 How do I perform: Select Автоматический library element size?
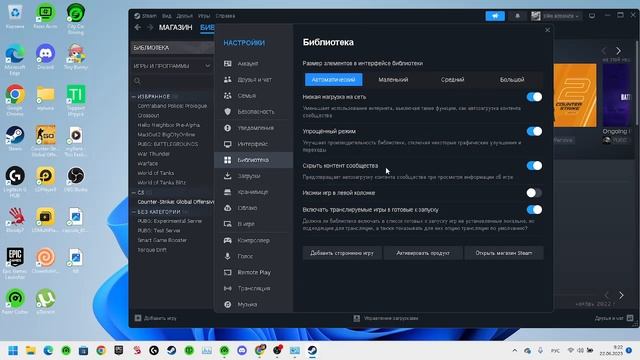click(x=333, y=80)
